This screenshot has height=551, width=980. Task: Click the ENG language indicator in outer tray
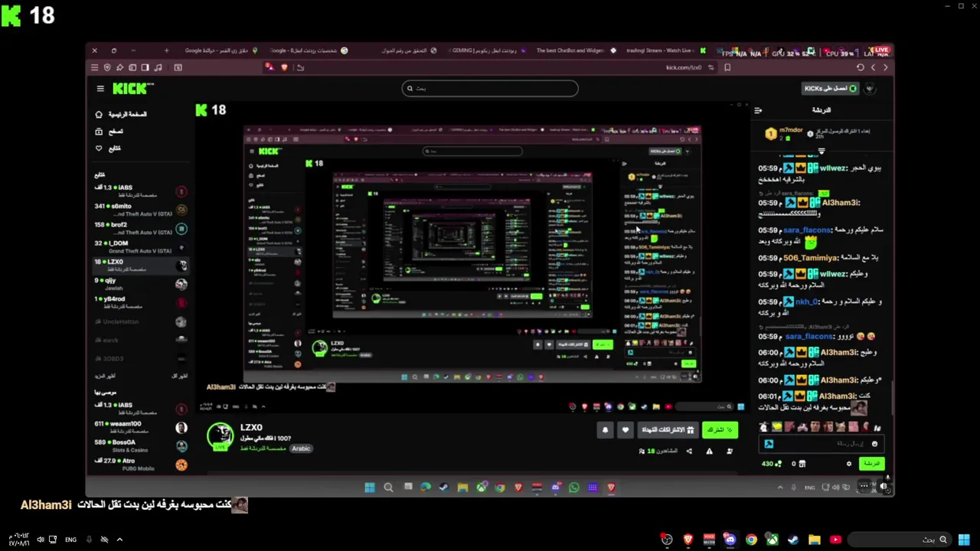click(70, 540)
